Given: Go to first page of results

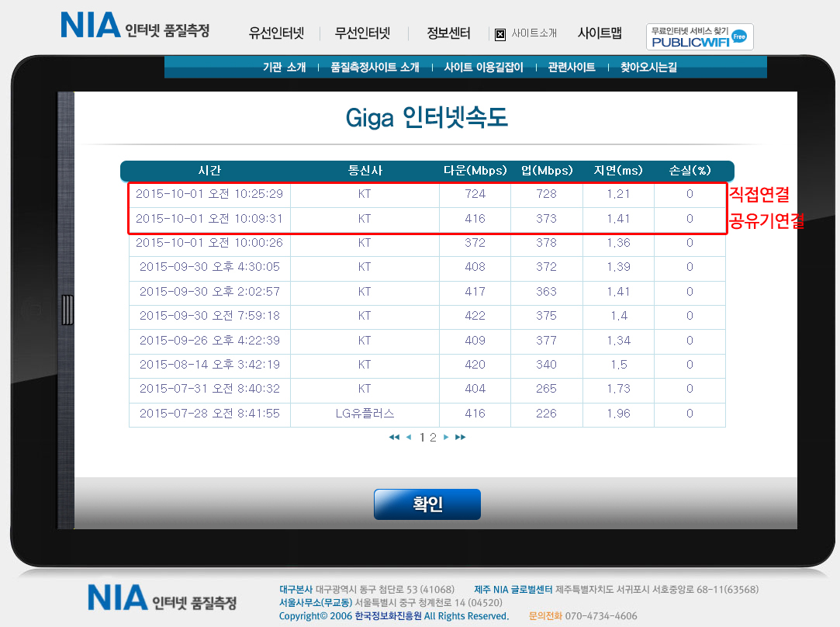Looking at the screenshot, I should (x=394, y=438).
